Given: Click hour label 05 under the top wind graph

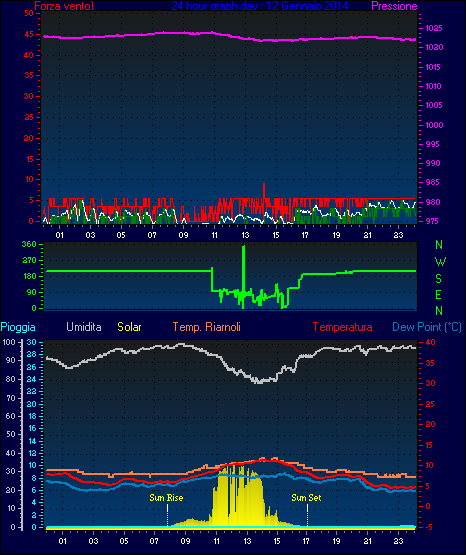Looking at the screenshot, I should tap(121, 235).
